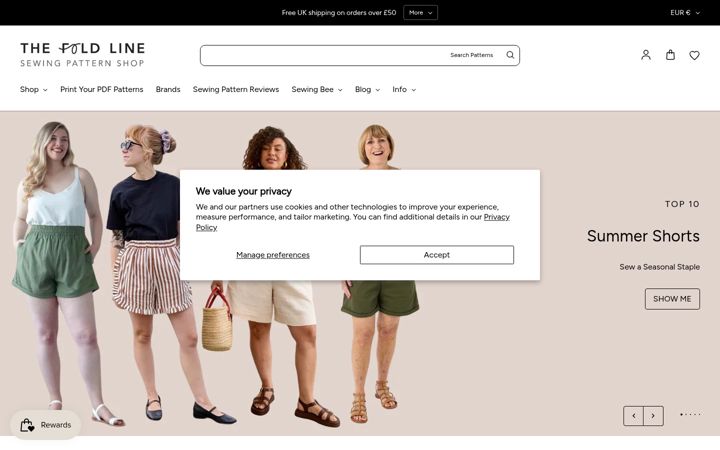
Task: Expand the More announcement dropdown
Action: click(x=420, y=13)
